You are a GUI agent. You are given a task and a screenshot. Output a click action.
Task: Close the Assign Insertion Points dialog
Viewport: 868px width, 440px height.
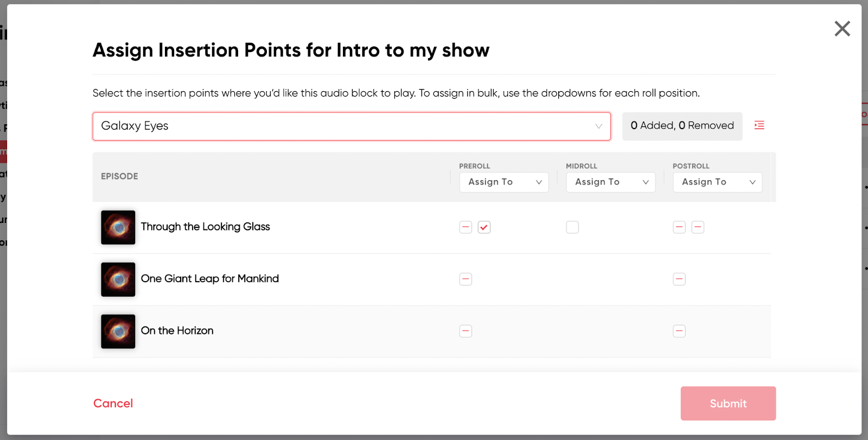click(x=842, y=28)
